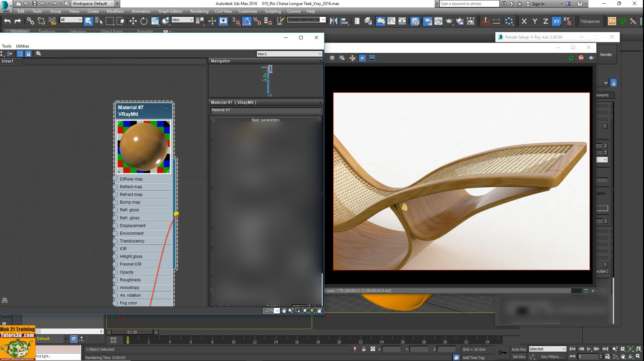
Task: Toggle Auto Key animation mode
Action: tap(519, 349)
